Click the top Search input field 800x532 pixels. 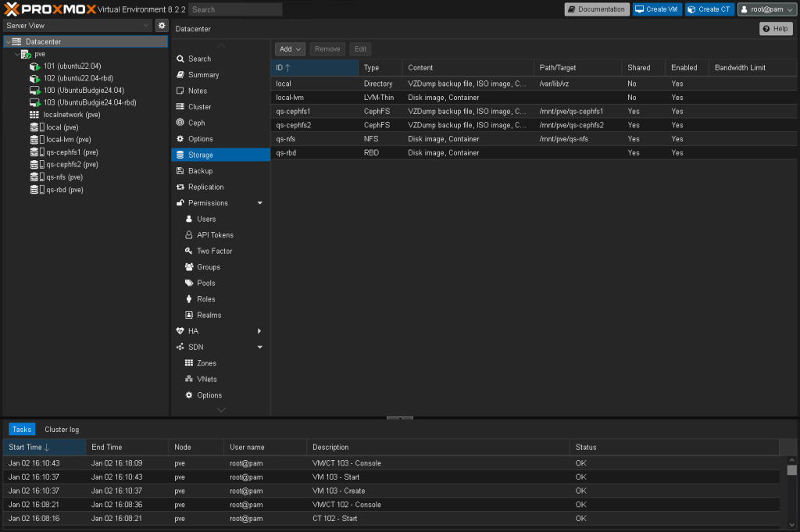point(235,9)
